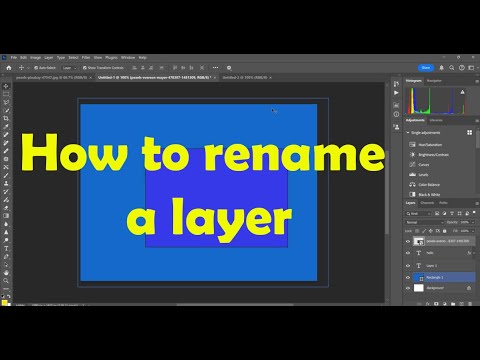Click the Home icon in options bar
The image size is (480, 360).
9,68
